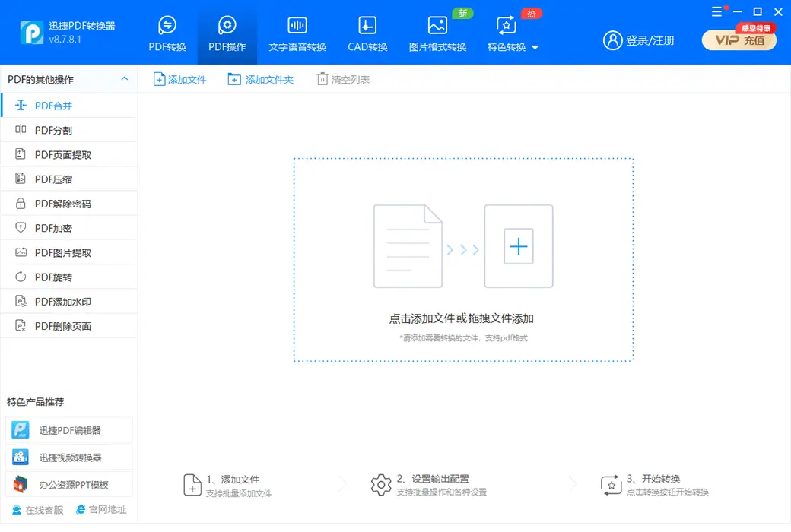Select PDF加密 in the sidebar

(69, 228)
